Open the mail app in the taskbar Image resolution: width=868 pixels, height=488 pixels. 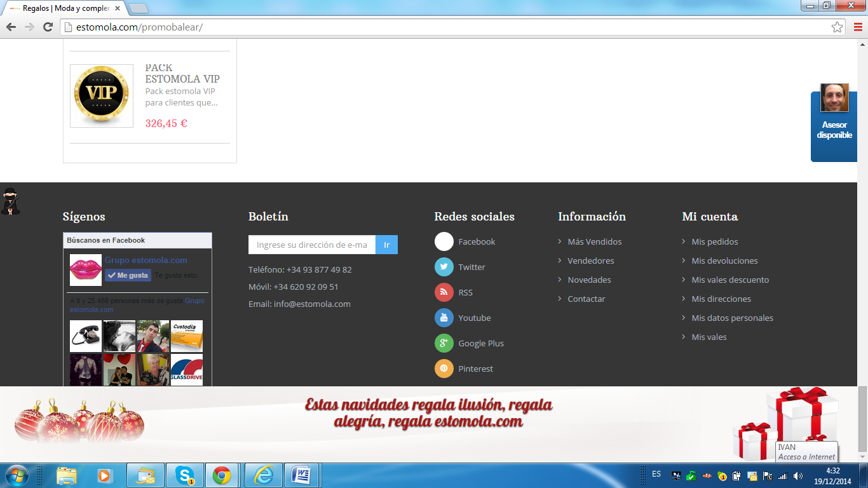coord(146,475)
